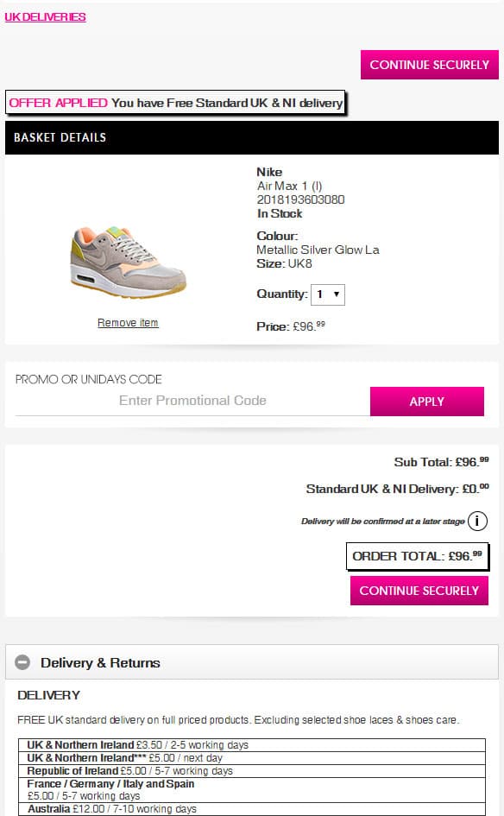This screenshot has height=816, width=504.
Task: Open the Quantity dropdown
Action: pyautogui.click(x=328, y=294)
